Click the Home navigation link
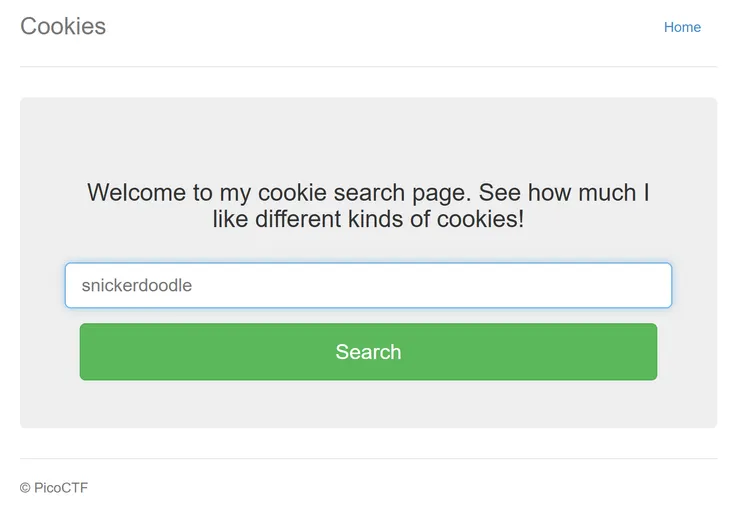Image resolution: width=740 pixels, height=507 pixels. click(682, 27)
